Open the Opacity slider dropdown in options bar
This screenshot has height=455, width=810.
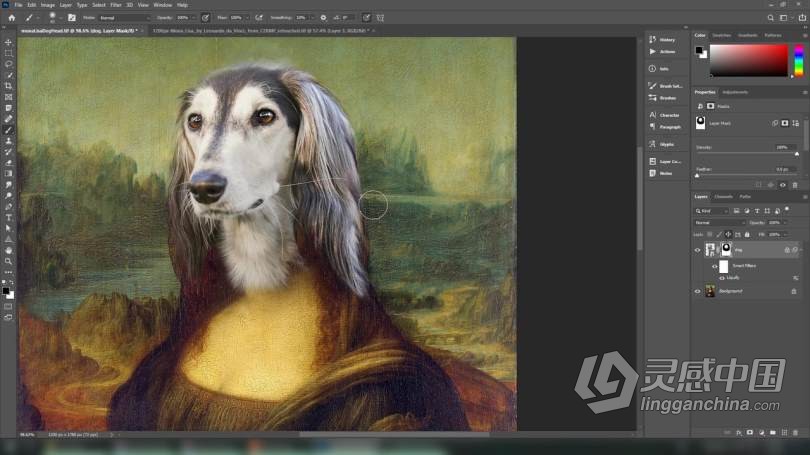pyautogui.click(x=194, y=18)
